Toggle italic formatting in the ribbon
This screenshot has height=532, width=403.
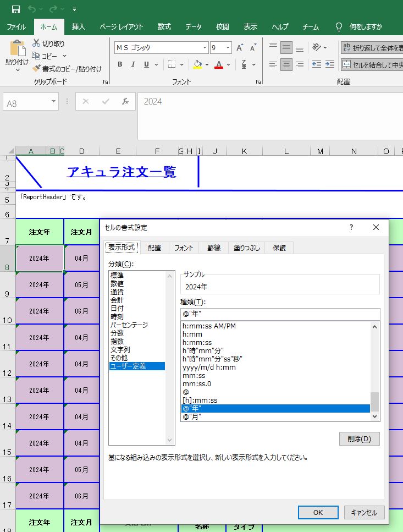click(133, 64)
